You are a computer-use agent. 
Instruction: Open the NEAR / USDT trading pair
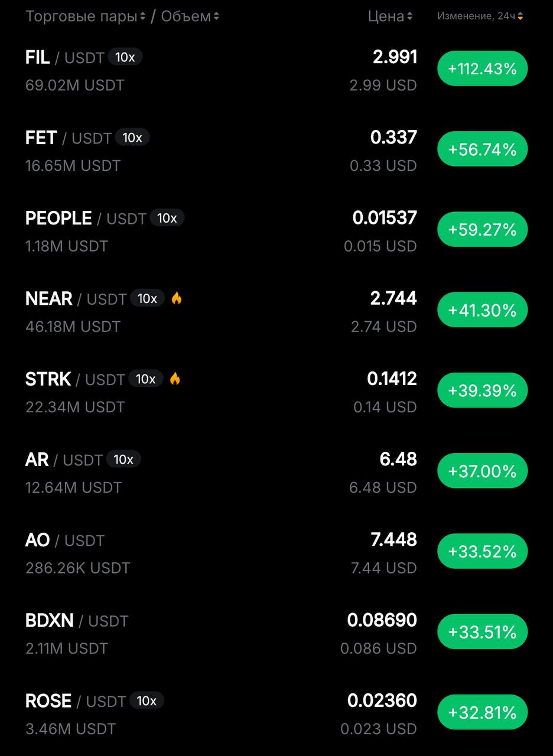pyautogui.click(x=76, y=299)
